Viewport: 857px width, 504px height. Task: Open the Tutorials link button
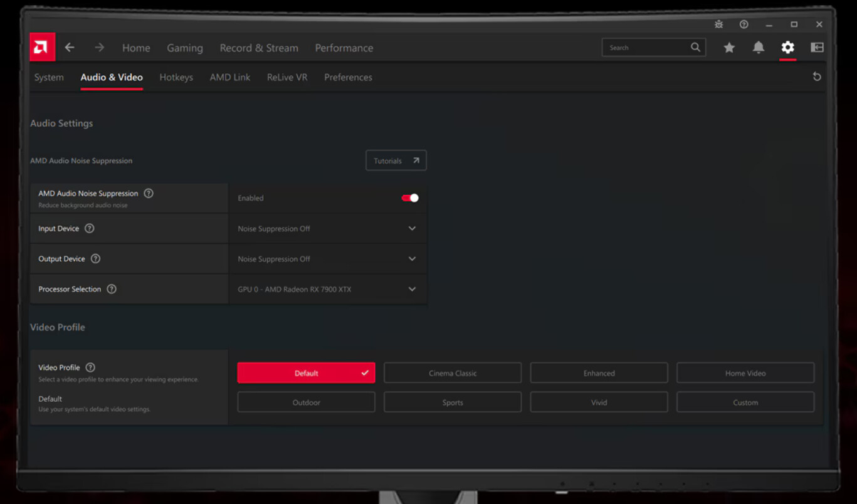396,160
